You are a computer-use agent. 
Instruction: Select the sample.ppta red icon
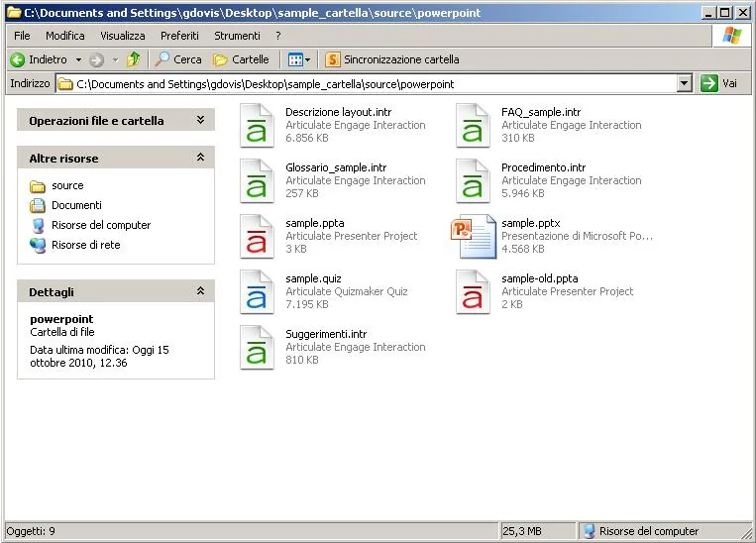257,236
